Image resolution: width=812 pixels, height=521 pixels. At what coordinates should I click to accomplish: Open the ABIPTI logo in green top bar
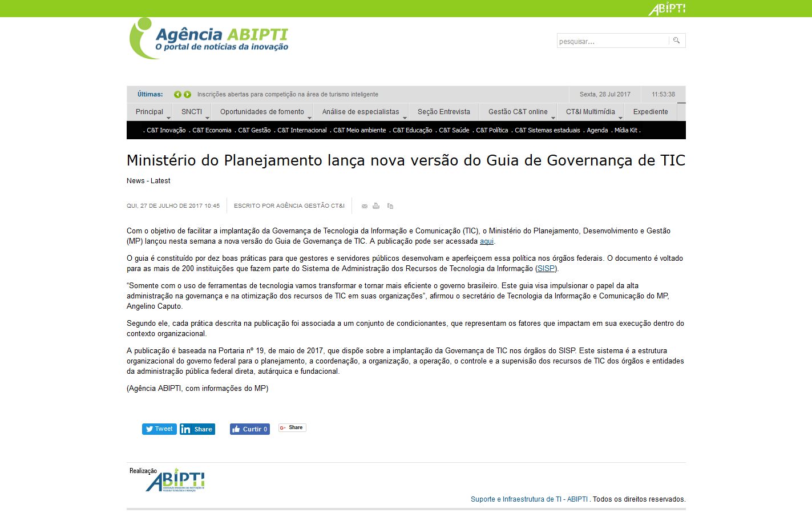666,9
